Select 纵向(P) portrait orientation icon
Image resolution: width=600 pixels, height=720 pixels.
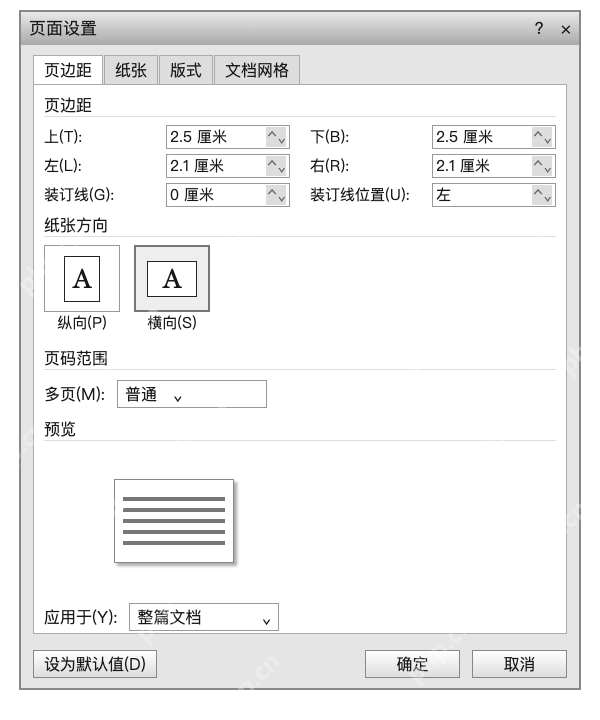point(82,278)
